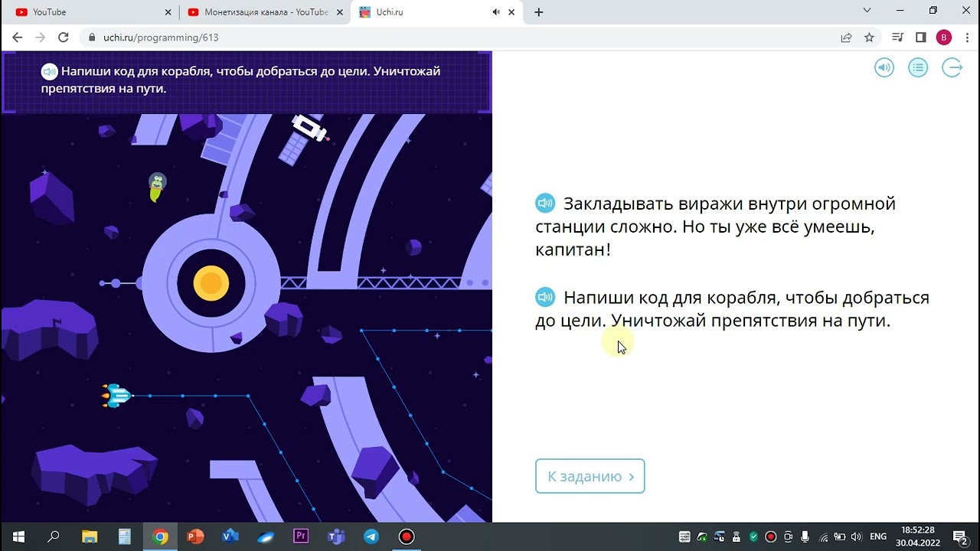Bookmark this page with the star

(x=869, y=37)
